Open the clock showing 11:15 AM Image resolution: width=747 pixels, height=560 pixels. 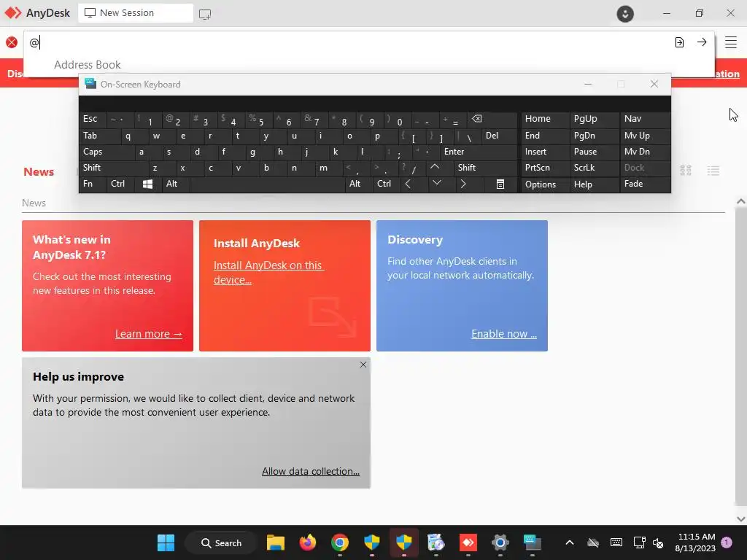tap(695, 542)
